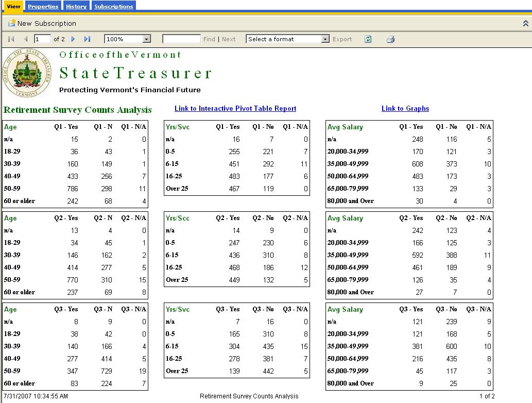Viewport: 532px width, 403px height.
Task: Click the Vermont State Treasurer seal
Action: [x=27, y=73]
